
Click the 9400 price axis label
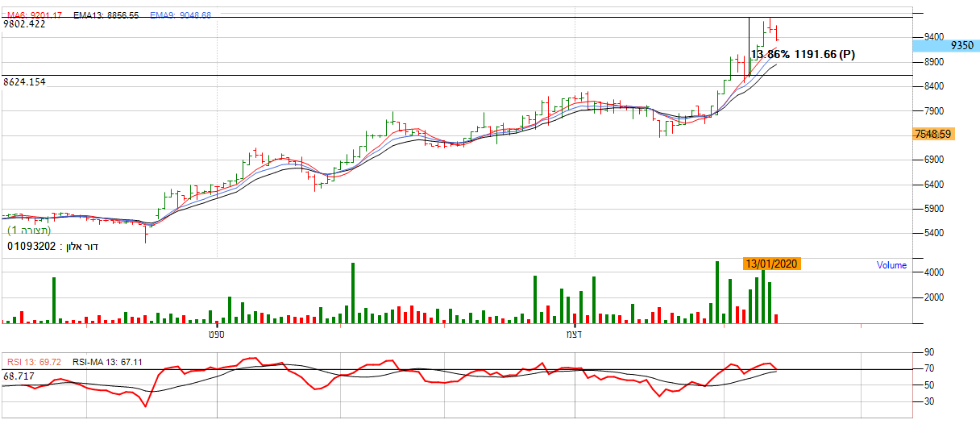(x=934, y=37)
